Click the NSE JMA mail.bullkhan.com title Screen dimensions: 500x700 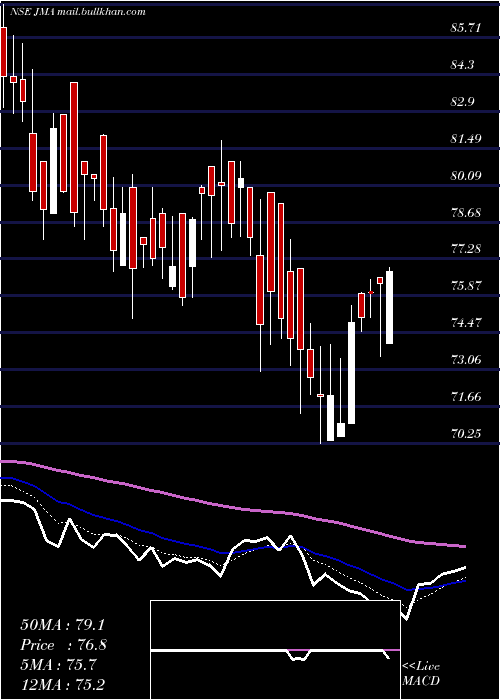76,12
